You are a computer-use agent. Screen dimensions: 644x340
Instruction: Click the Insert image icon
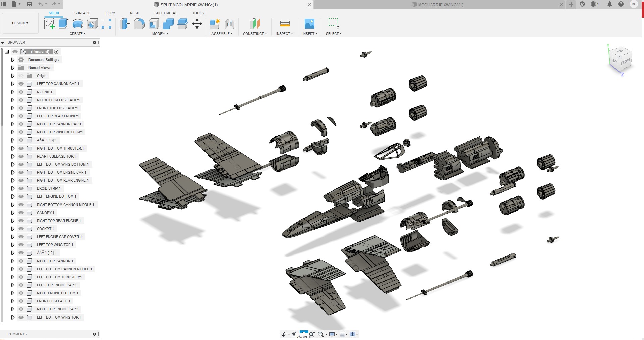(309, 23)
